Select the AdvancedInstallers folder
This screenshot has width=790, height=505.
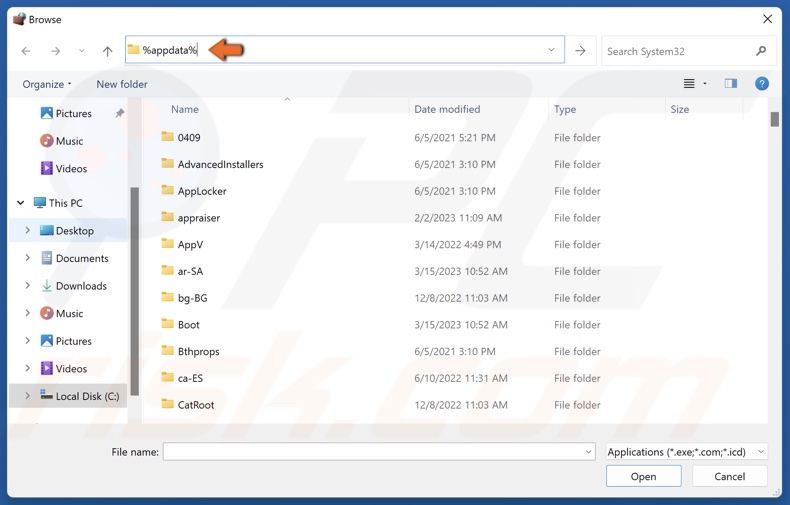pos(212,164)
